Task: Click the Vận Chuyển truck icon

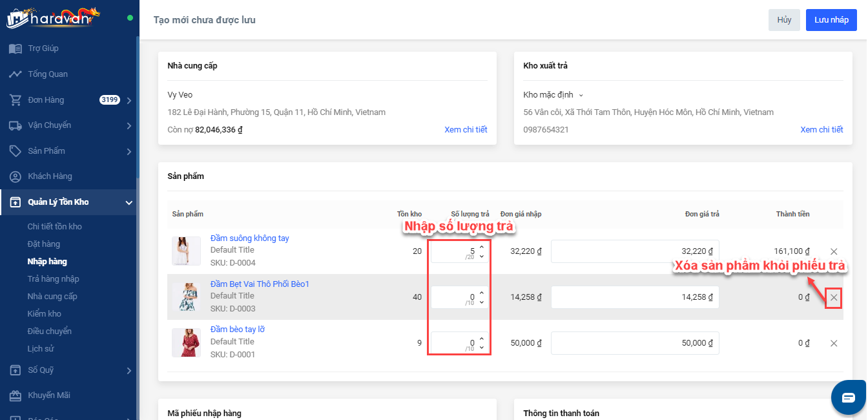Action: 15,125
